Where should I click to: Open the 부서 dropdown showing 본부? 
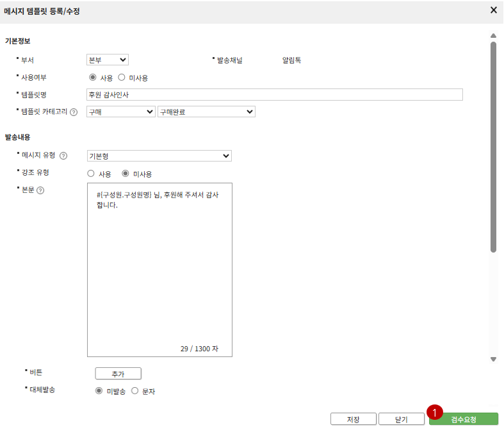click(108, 60)
